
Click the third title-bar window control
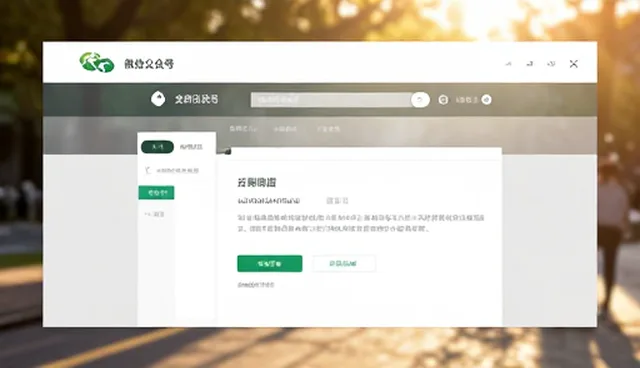point(551,64)
